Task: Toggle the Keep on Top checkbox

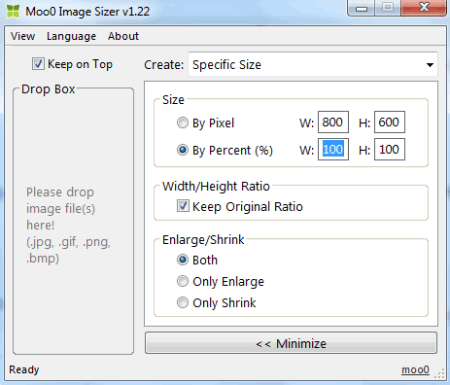Action: coord(38,64)
